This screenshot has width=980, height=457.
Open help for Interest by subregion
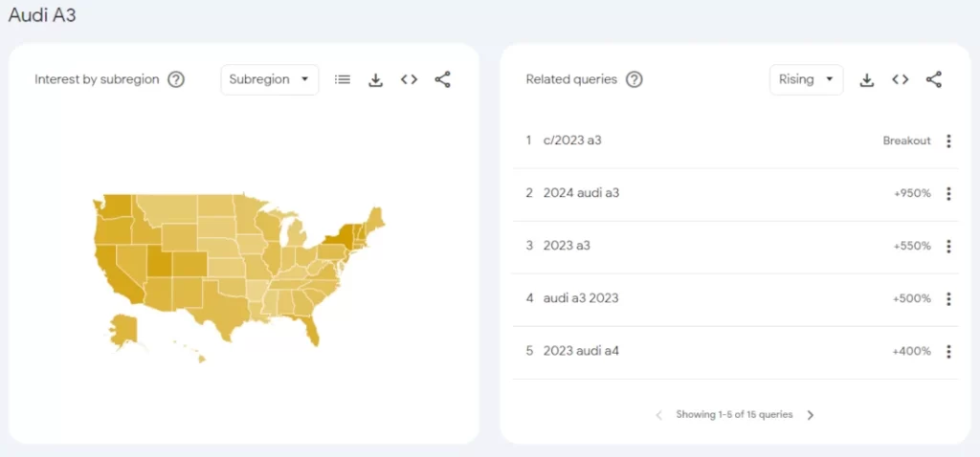coord(176,79)
